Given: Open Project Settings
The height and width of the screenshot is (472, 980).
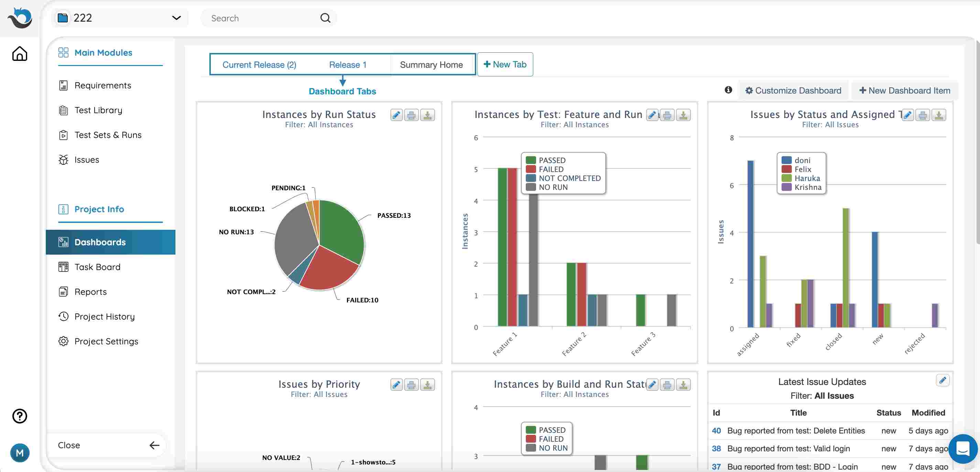Looking at the screenshot, I should coord(106,341).
